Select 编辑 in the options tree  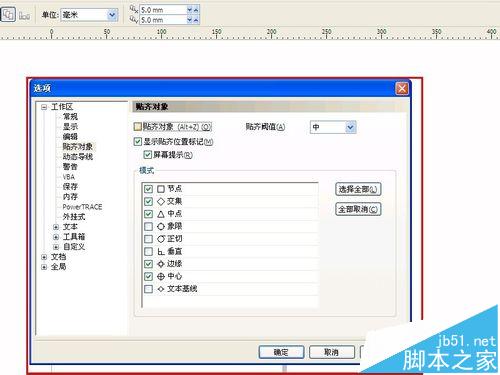click(70, 137)
